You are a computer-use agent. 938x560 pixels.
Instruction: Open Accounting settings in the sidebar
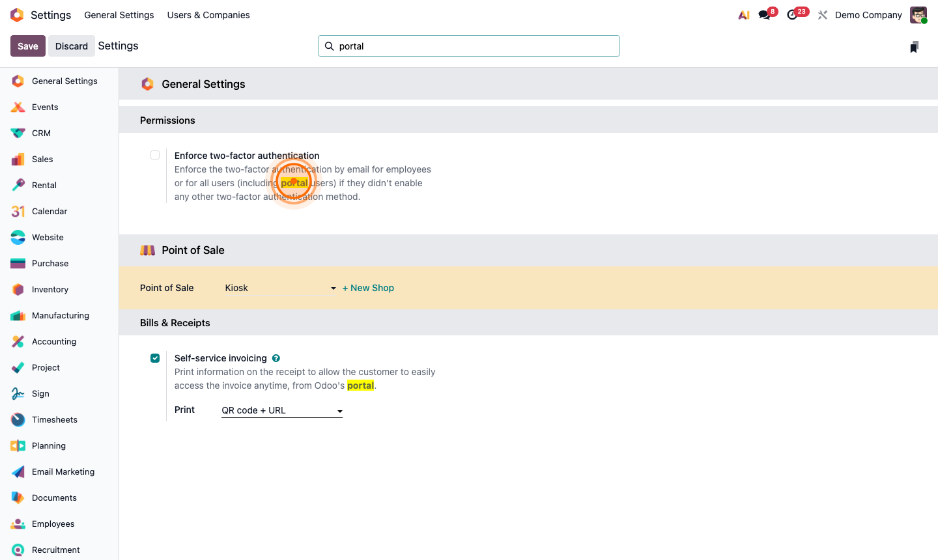coord(53,341)
